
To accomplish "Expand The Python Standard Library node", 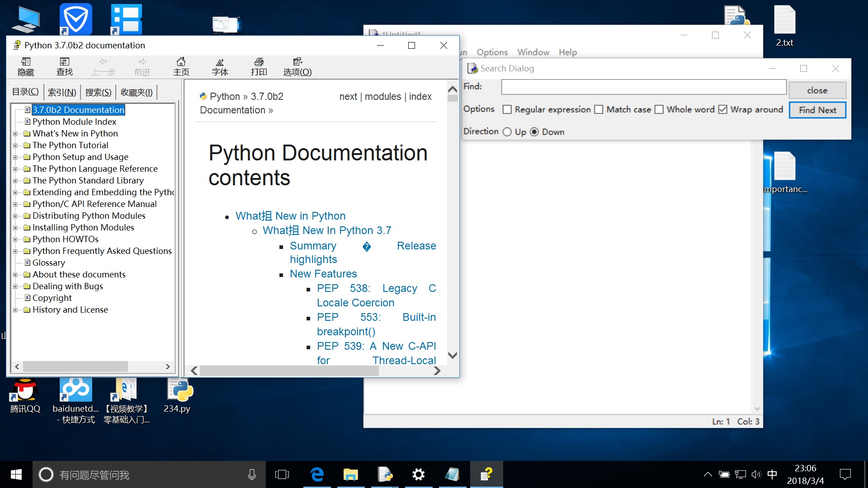I will click(15, 181).
